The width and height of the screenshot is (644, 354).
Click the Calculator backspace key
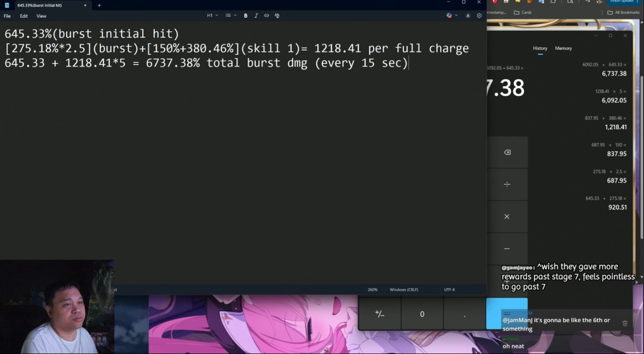[x=507, y=152]
